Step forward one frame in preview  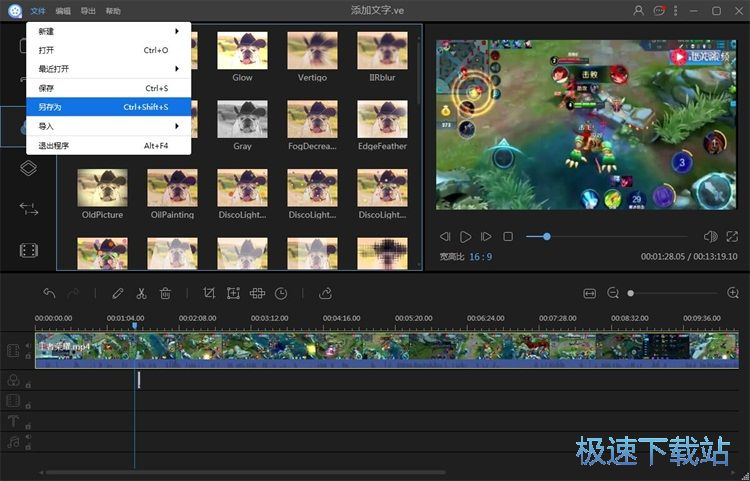coord(486,236)
